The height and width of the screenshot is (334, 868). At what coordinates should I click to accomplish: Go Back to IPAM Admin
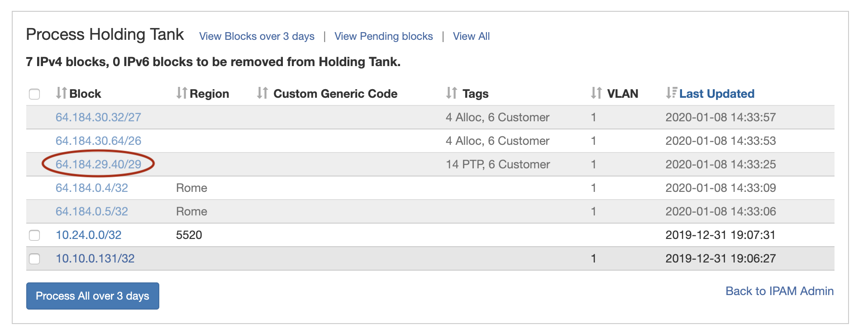pyautogui.click(x=779, y=291)
